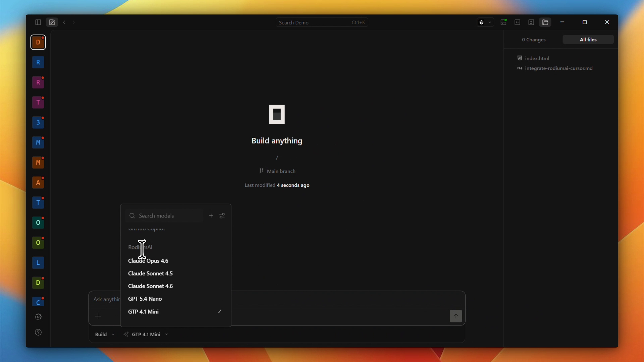The image size is (644, 362).
Task: Click the cube app icon in the title bar
Action: click(x=482, y=22)
